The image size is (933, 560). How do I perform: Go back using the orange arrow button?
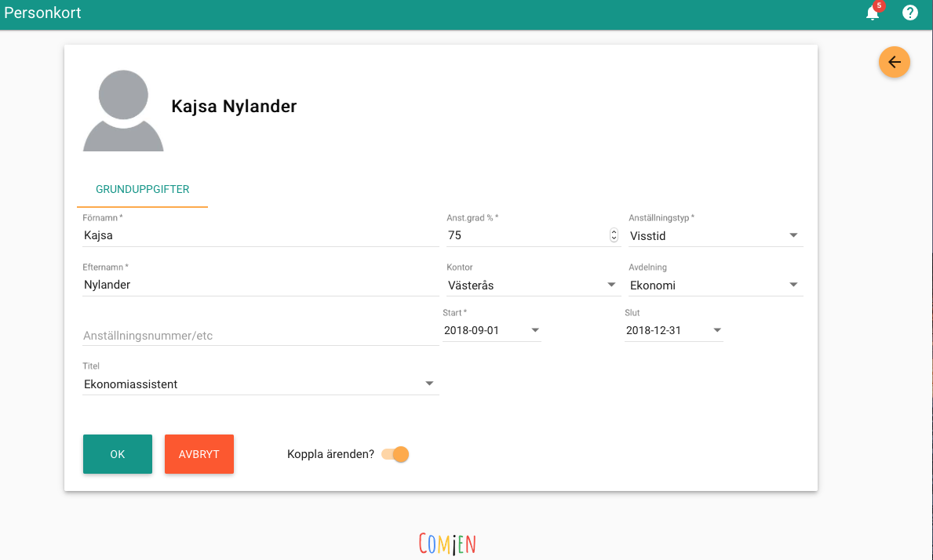coord(895,62)
